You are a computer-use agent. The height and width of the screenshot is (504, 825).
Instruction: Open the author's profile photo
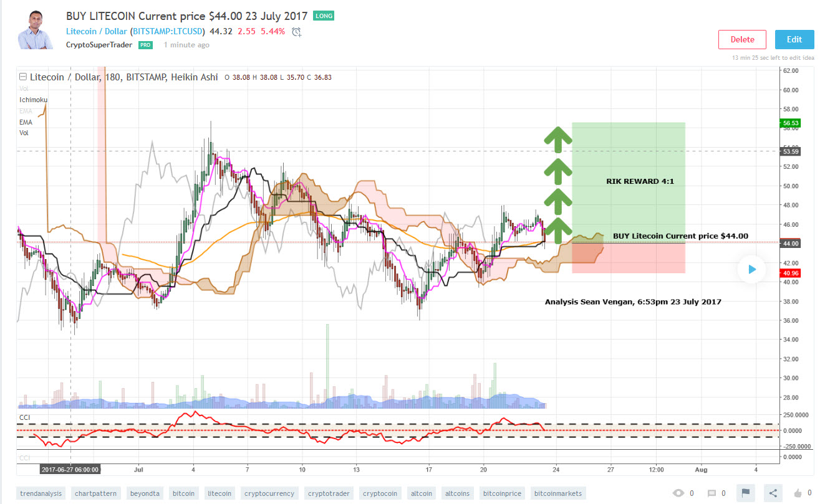(x=37, y=29)
